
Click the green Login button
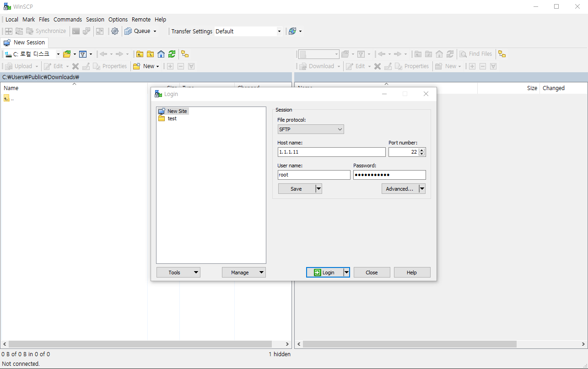point(325,273)
